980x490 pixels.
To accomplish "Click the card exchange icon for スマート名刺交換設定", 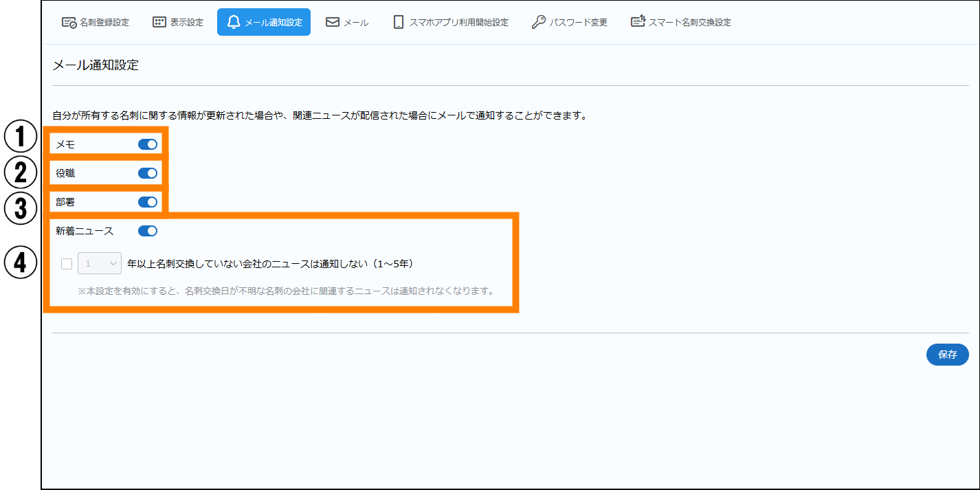I will (638, 22).
